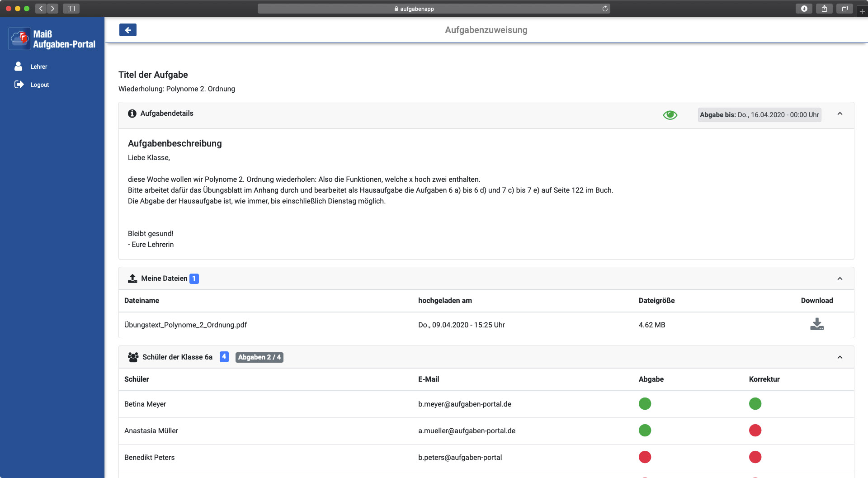Reload the page with browser refresh icon
This screenshot has height=478, width=868.
[605, 9]
